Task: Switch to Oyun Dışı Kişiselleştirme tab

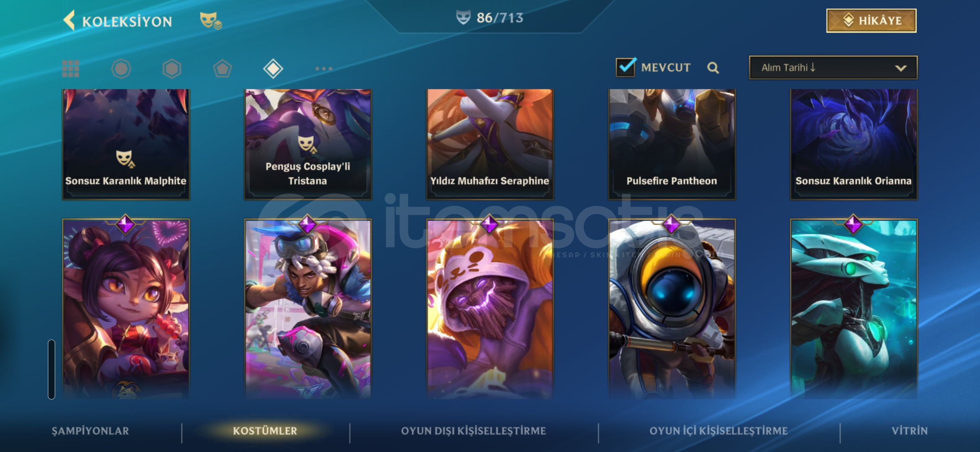Action: (473, 431)
